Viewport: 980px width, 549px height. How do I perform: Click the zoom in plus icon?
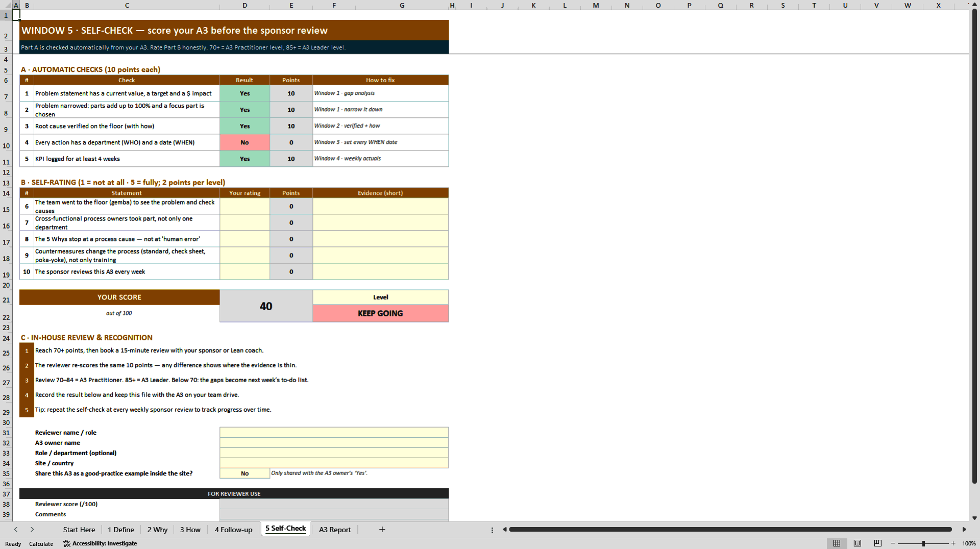(x=953, y=543)
